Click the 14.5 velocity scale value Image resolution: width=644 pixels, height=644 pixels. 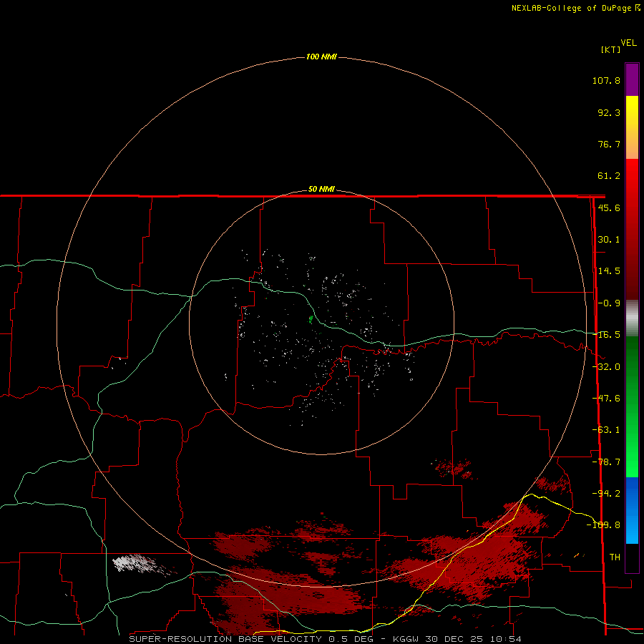point(609,271)
